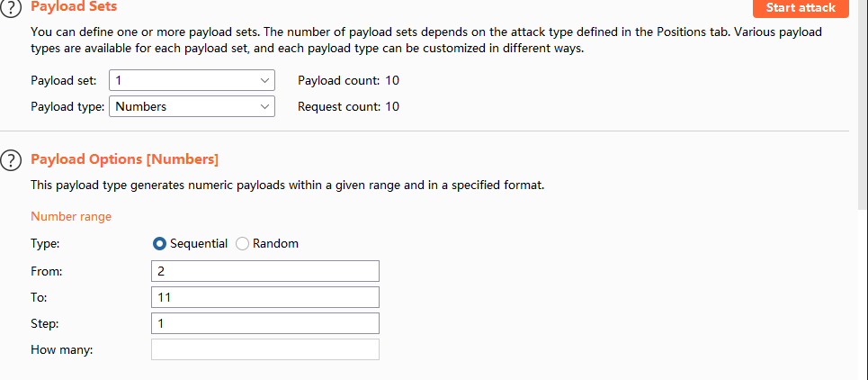
Task: Click the From value field
Action: point(265,270)
